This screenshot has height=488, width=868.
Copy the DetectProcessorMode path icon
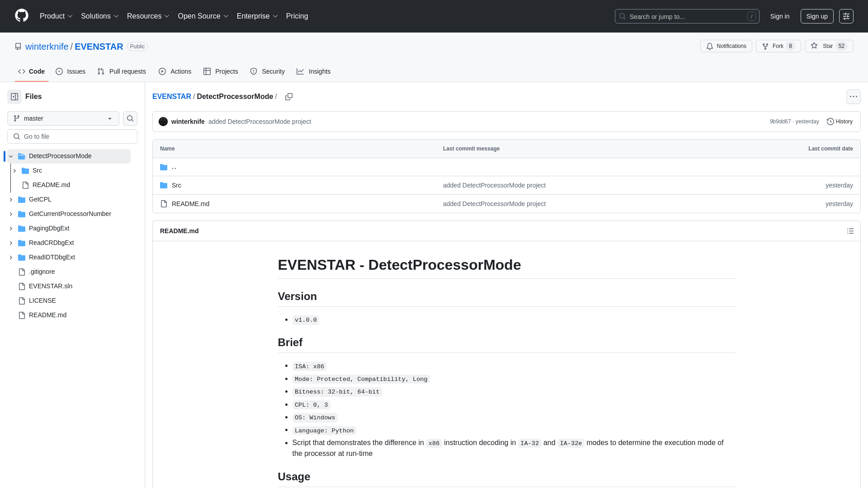[289, 97]
